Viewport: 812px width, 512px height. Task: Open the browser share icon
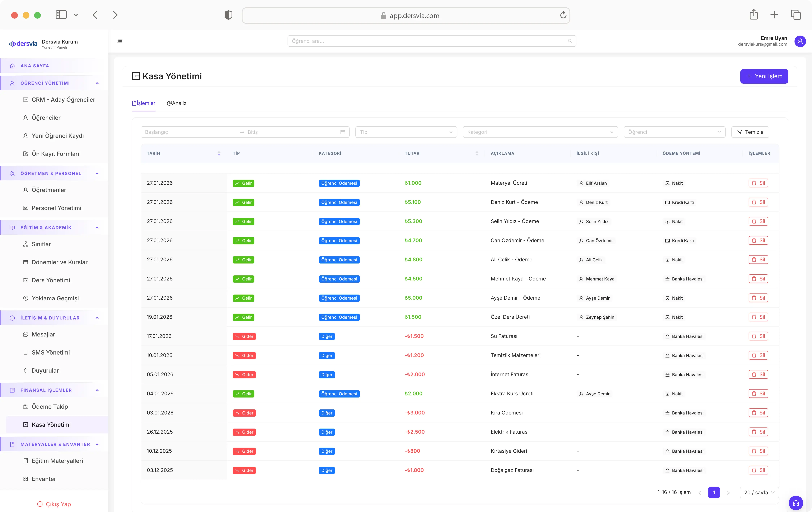[754, 15]
